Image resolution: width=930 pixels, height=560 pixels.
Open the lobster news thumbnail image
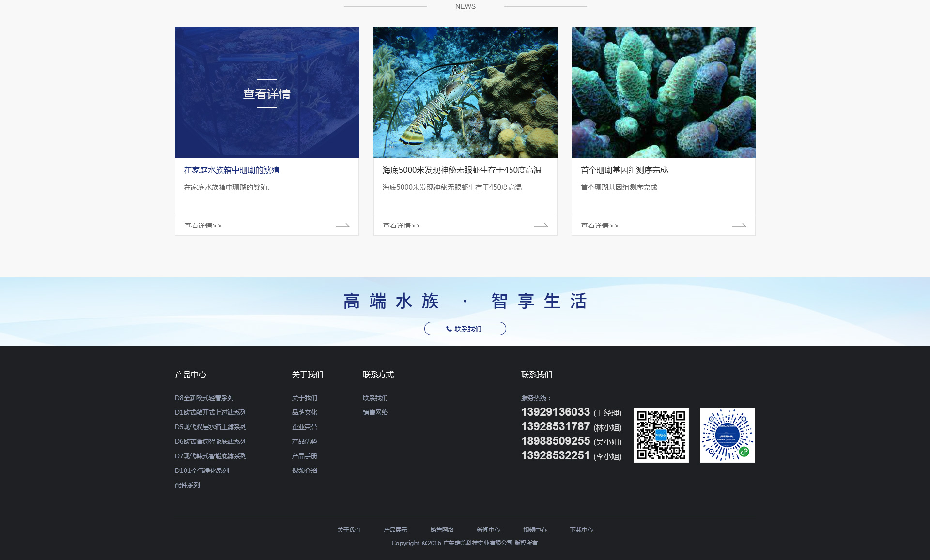click(x=465, y=92)
